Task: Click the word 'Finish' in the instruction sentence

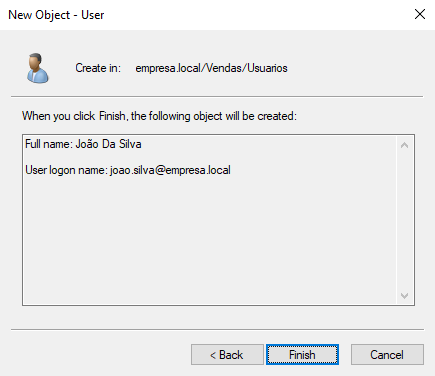Action: click(x=113, y=116)
